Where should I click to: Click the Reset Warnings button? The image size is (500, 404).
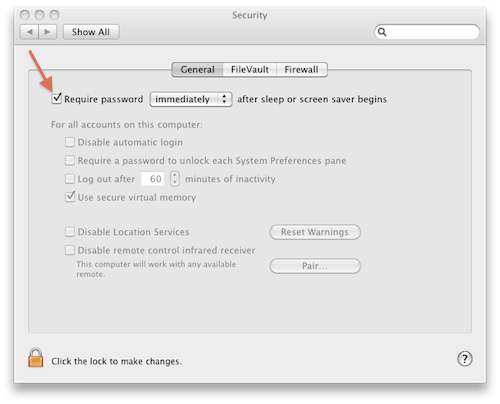coord(315,232)
